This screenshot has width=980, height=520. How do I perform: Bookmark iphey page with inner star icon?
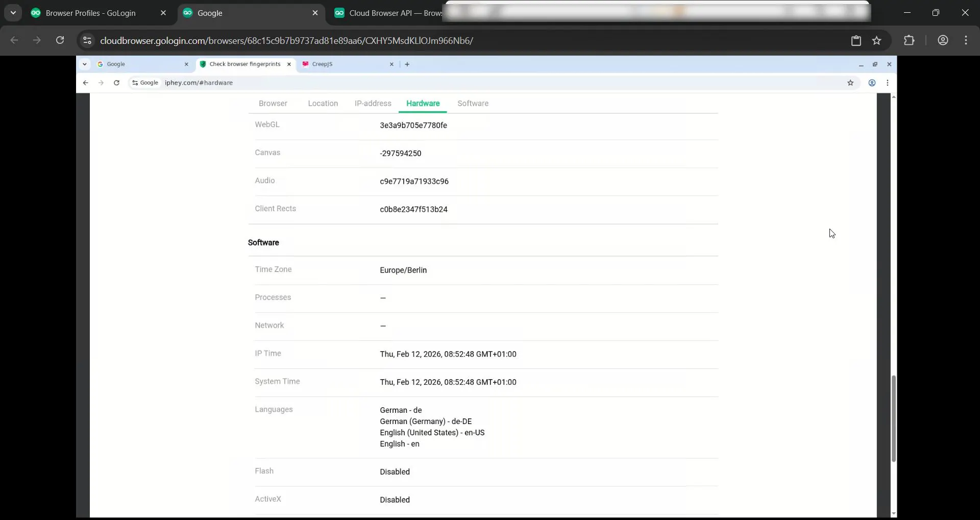point(850,83)
